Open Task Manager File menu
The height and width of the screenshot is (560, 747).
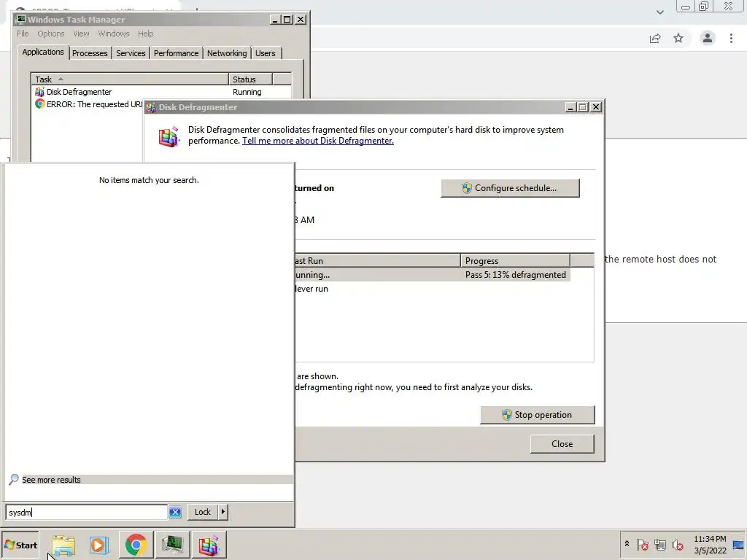click(23, 34)
